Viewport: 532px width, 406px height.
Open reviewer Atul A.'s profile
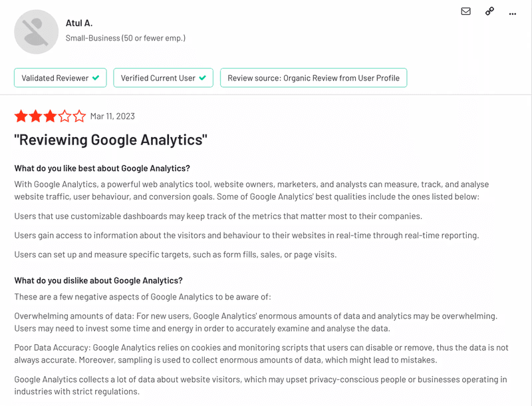77,23
